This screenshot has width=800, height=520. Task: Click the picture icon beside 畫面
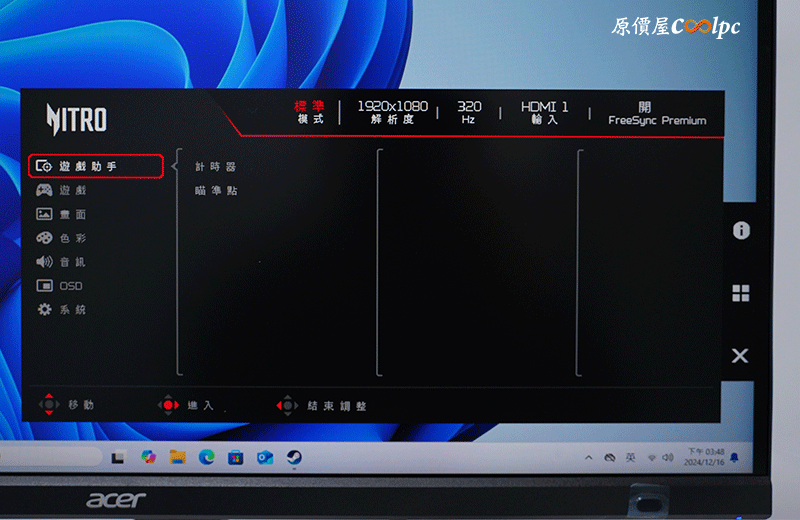[44, 214]
